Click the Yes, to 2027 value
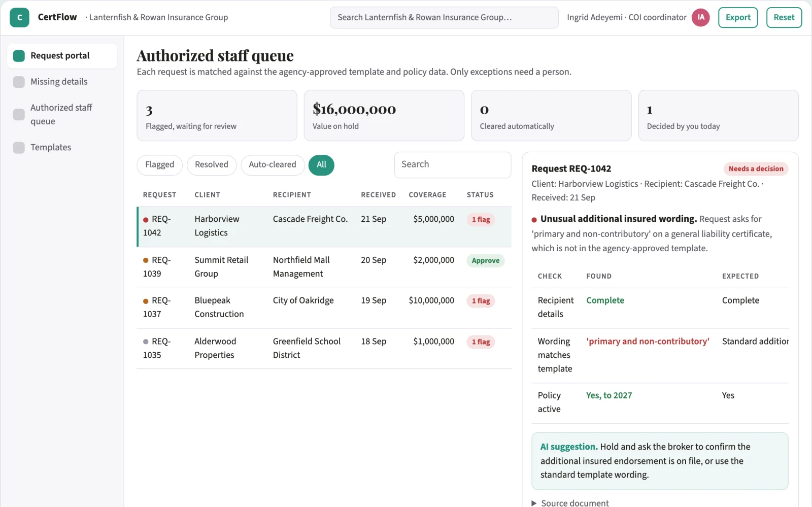This screenshot has width=812, height=507. pos(609,395)
